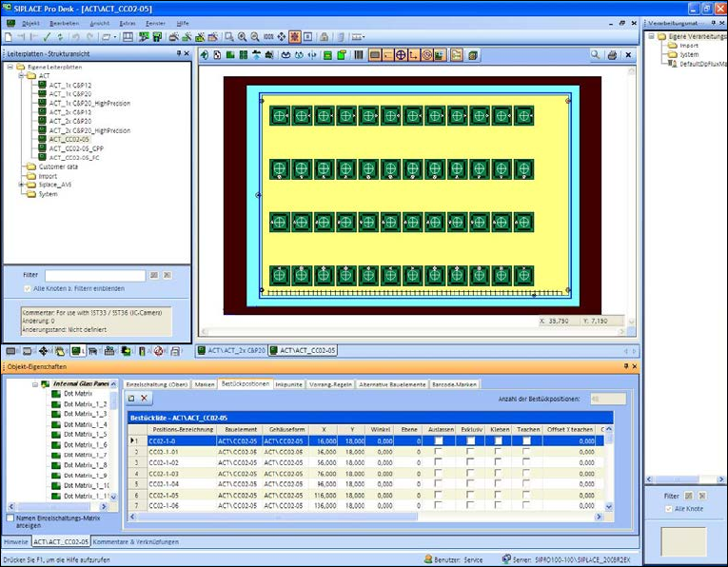
Task: Click the zoom out magnifier icon
Action: pos(255,37)
